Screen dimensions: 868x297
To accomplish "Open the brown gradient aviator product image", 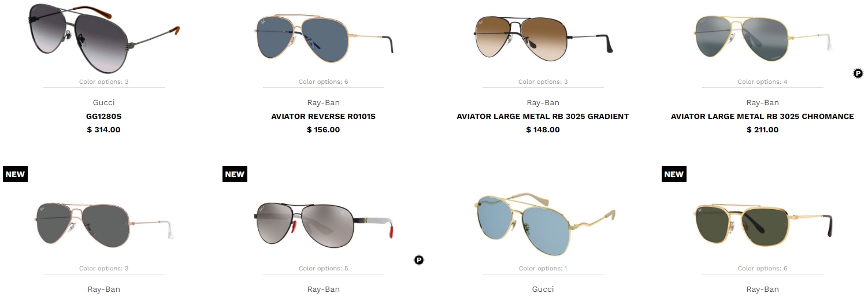I will pyautogui.click(x=543, y=37).
